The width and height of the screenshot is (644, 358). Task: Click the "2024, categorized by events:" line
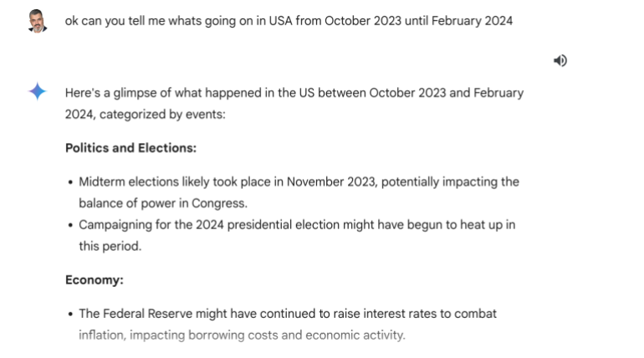pos(145,114)
